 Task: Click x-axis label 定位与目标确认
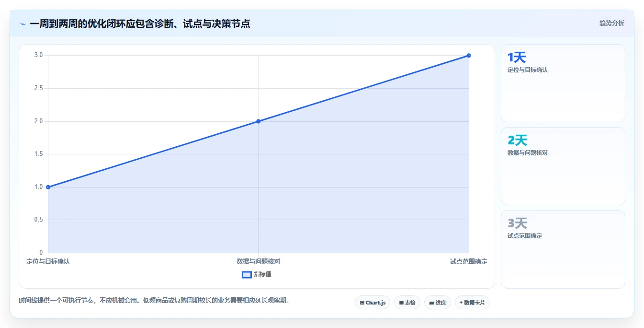pyautogui.click(x=48, y=262)
